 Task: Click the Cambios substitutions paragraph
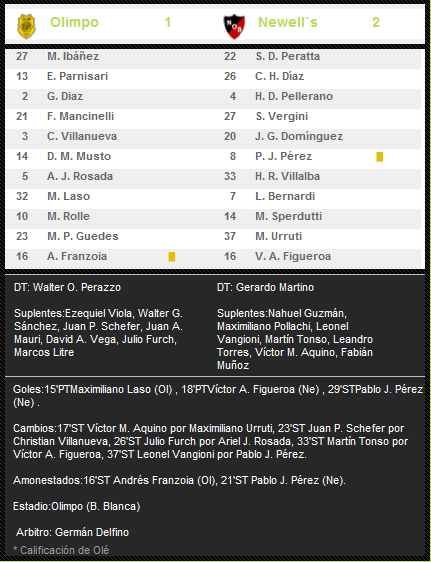coord(210,441)
